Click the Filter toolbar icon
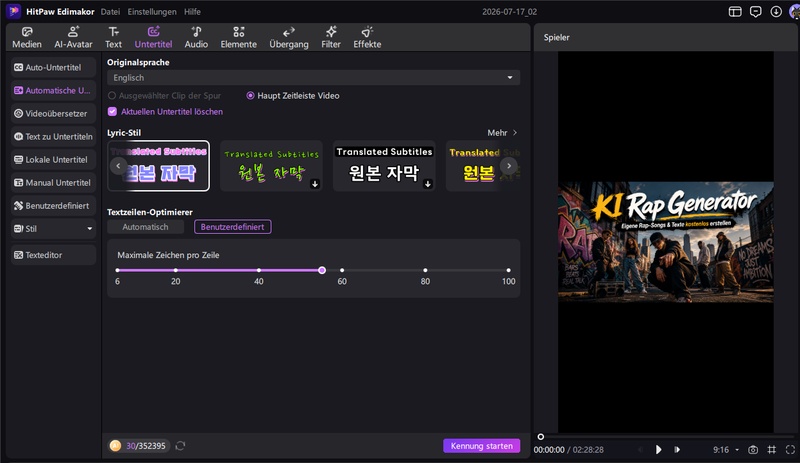Screen dimensions: 800x463 (x=331, y=37)
